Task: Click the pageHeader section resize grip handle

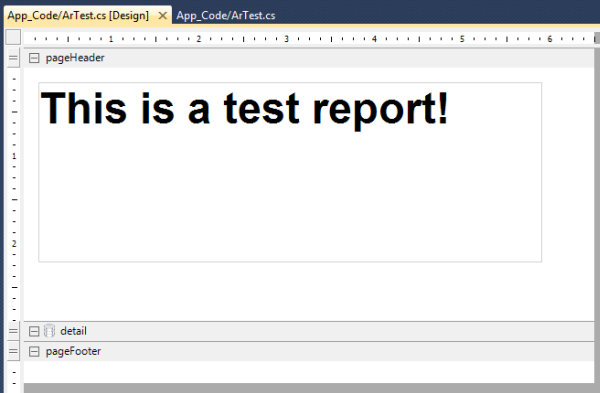Action: 13,58
